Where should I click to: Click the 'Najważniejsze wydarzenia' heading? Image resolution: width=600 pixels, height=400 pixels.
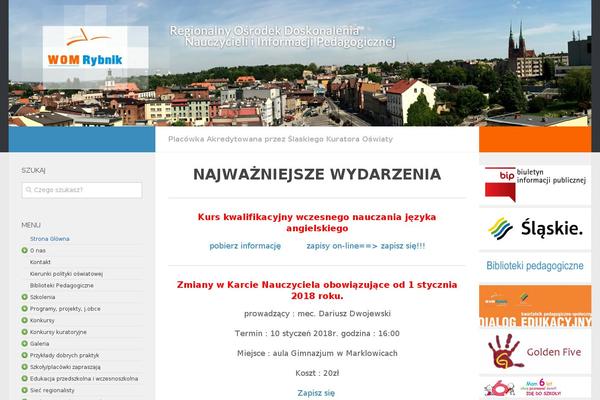coord(317,175)
